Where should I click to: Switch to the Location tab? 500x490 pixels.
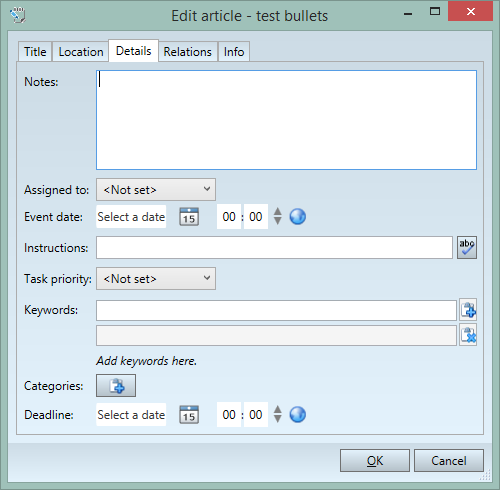[81, 52]
